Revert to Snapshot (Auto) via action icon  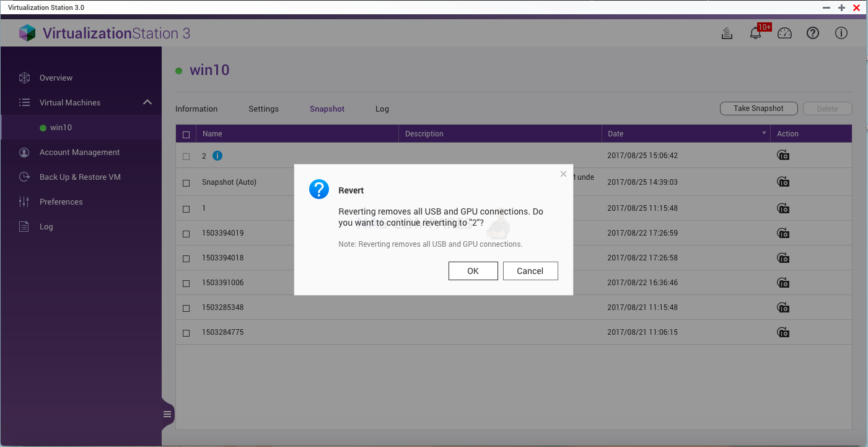783,182
